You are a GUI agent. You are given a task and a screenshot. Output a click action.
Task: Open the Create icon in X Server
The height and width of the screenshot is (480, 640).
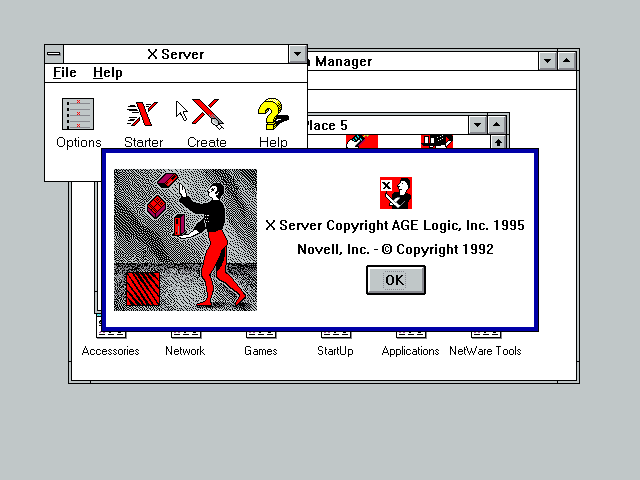tap(207, 114)
